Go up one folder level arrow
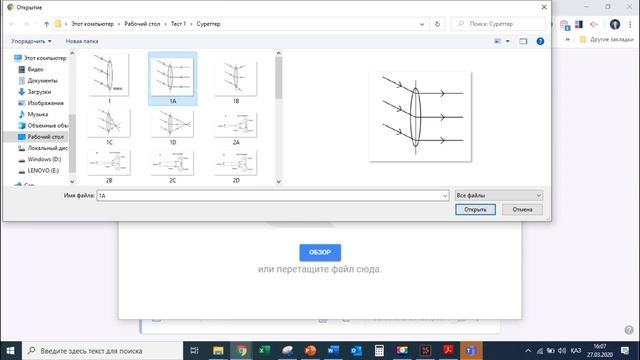Image resolution: width=640 pixels, height=360 pixels. (47, 24)
